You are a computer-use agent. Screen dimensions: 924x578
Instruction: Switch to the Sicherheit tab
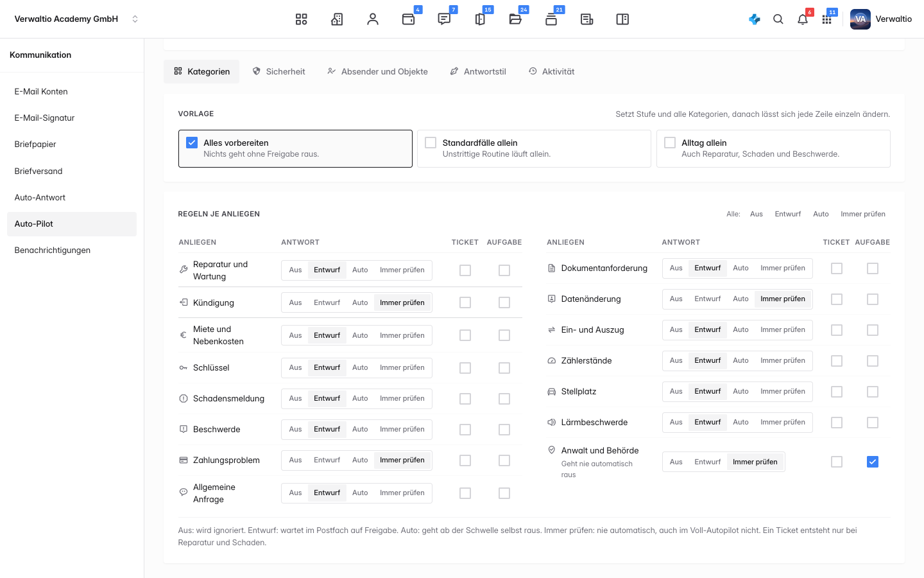tap(278, 71)
